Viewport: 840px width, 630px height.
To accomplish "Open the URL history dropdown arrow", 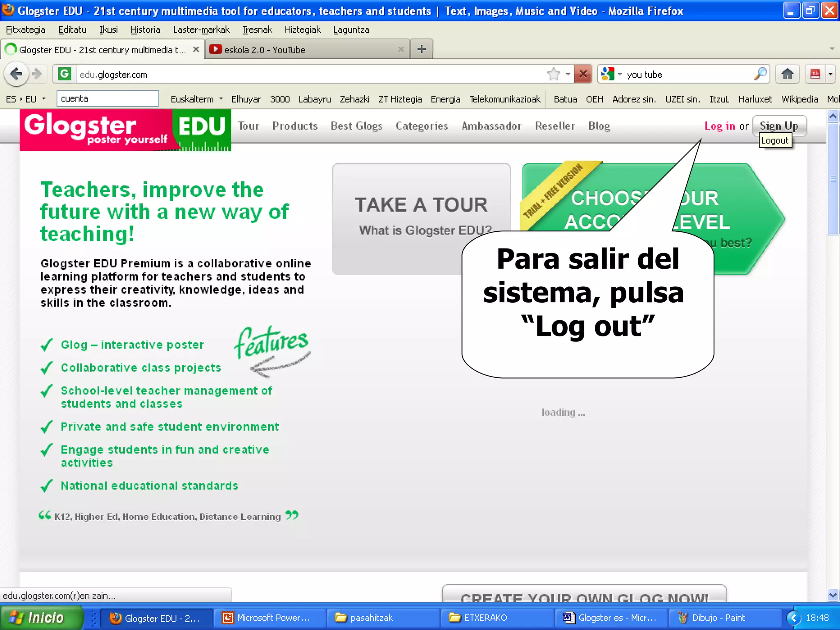I will click(x=568, y=74).
